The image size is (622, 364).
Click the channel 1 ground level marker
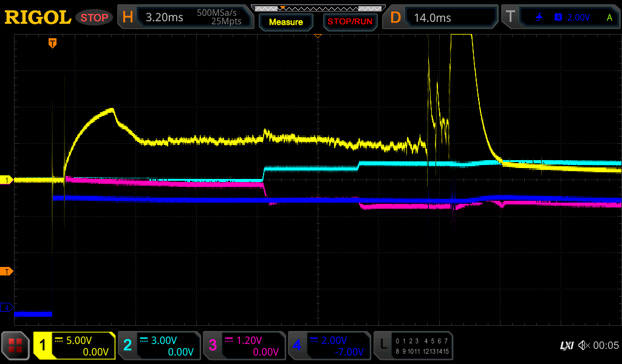[7, 180]
